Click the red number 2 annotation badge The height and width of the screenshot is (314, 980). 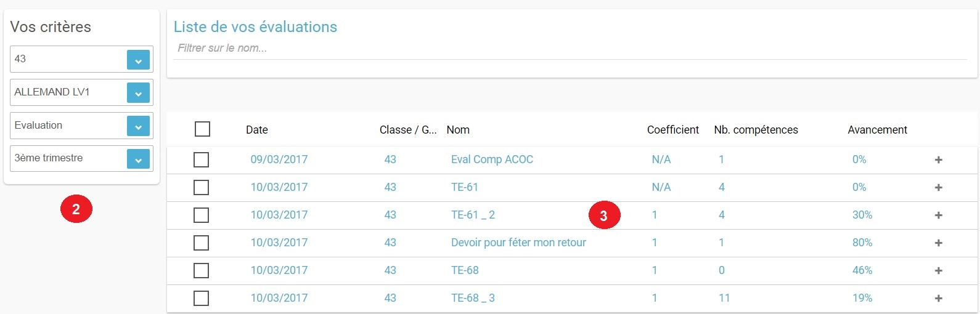coord(76,209)
